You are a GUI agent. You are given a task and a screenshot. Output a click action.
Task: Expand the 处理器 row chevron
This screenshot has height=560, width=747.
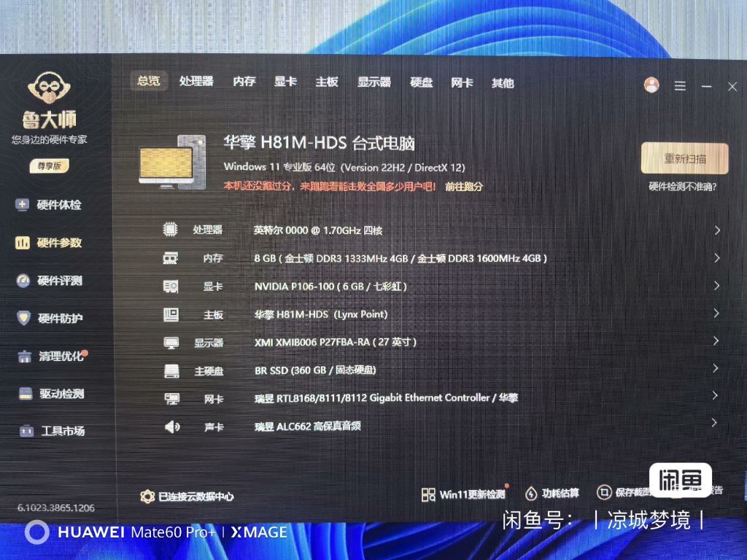coord(717,230)
